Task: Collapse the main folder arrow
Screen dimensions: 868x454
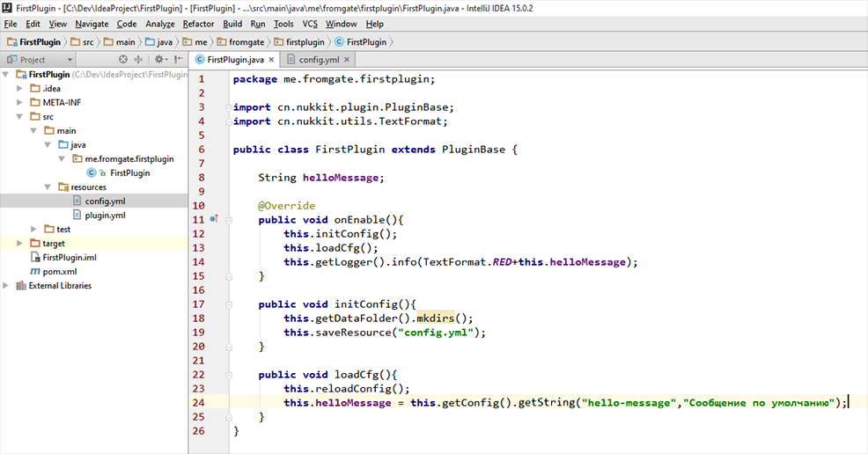Action: (33, 130)
